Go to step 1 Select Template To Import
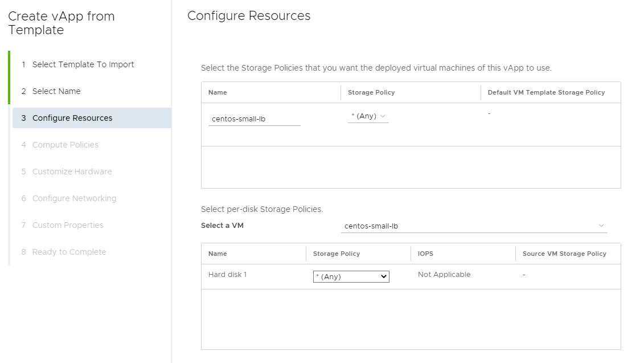 click(x=83, y=64)
